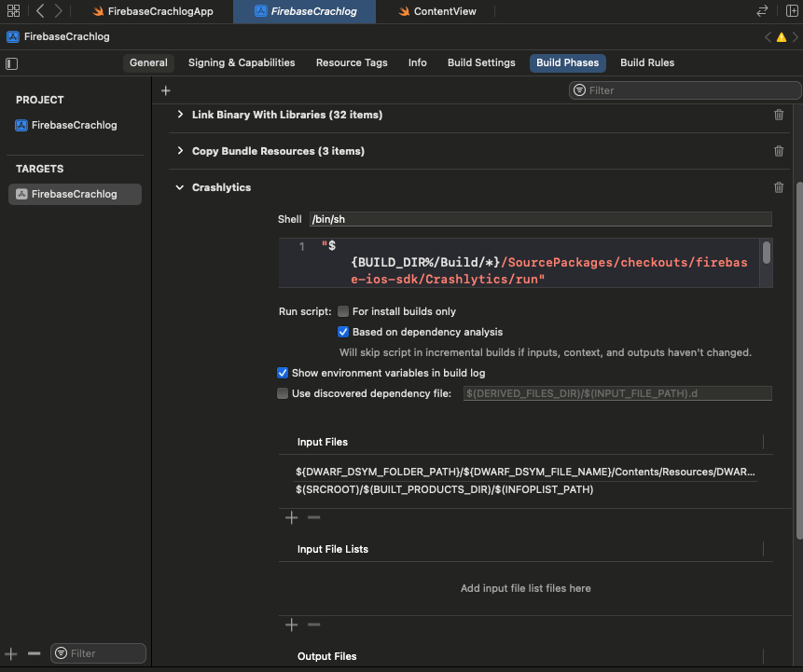Switch to ContentView editor tab
This screenshot has width=803, height=672.
click(437, 11)
